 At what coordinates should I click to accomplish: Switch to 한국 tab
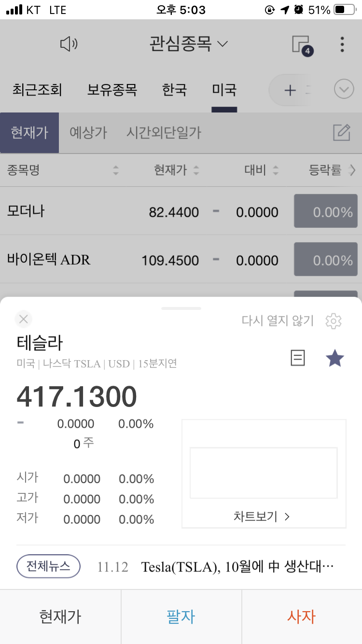pyautogui.click(x=174, y=89)
